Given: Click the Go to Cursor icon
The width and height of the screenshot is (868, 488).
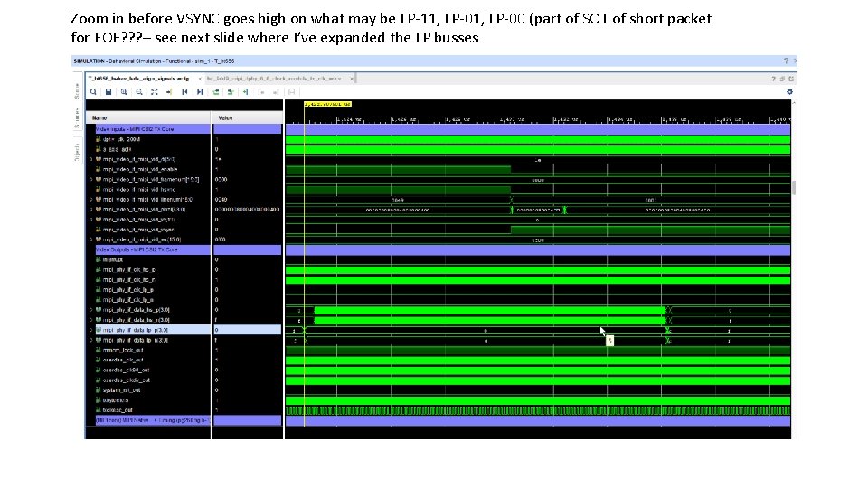Looking at the screenshot, I should point(169,92).
